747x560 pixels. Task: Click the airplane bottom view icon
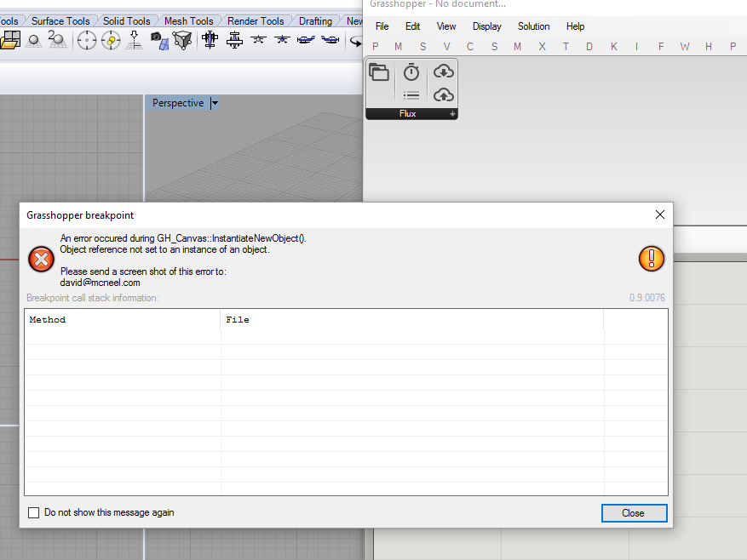[234, 40]
